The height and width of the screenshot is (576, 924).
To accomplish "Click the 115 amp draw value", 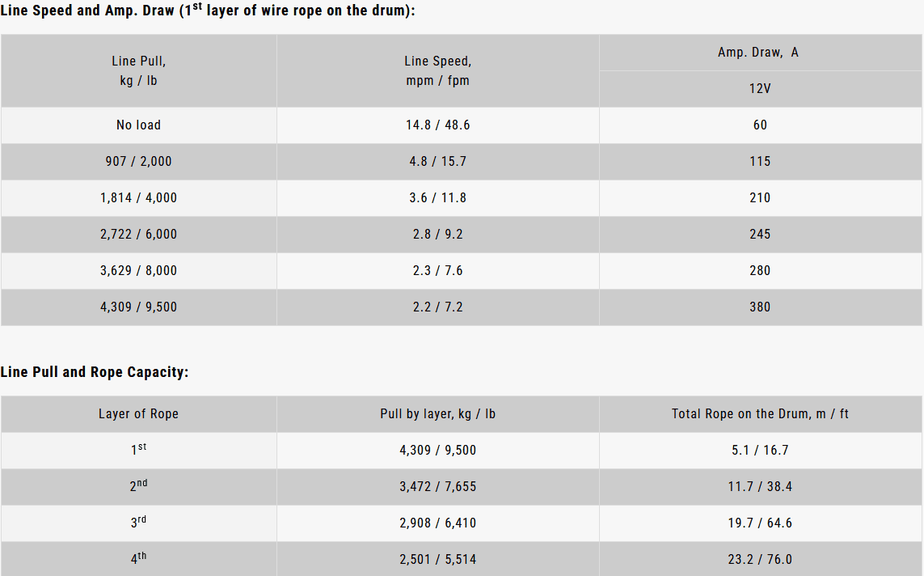I will pyautogui.click(x=760, y=161).
